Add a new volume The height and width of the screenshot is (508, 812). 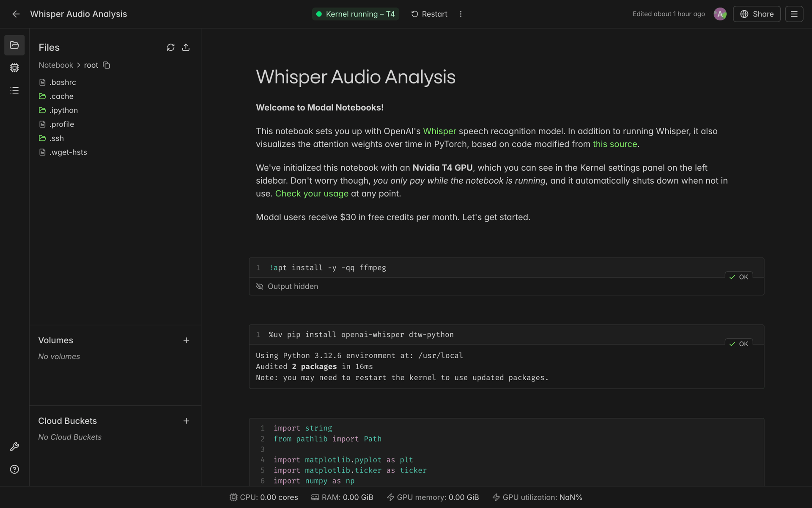186,340
